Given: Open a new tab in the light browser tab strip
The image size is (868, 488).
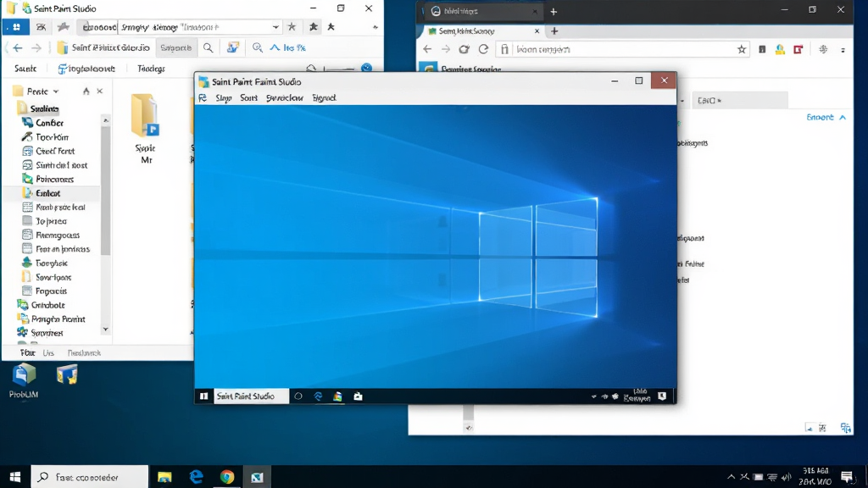Looking at the screenshot, I should point(554,31).
